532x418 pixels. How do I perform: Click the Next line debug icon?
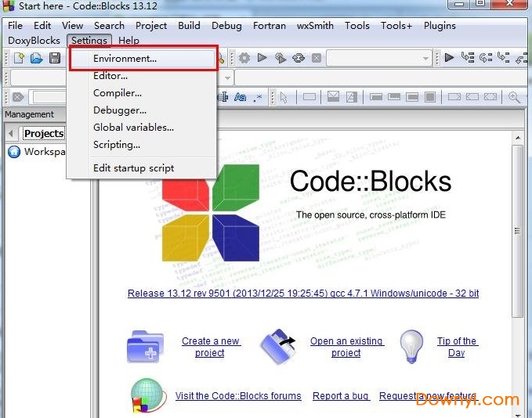click(486, 57)
